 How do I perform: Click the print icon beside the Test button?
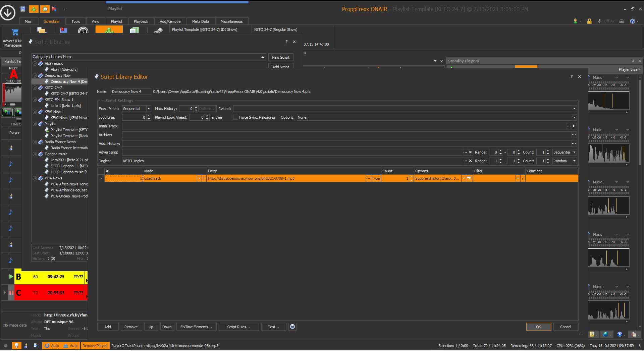point(292,327)
